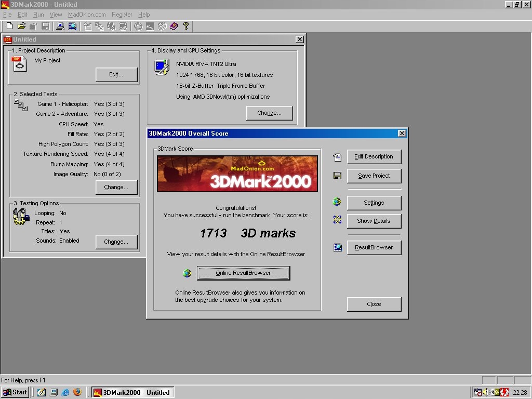The height and width of the screenshot is (399, 532).
Task: Launch Firefox from the taskbar quick launch
Action: [77, 392]
